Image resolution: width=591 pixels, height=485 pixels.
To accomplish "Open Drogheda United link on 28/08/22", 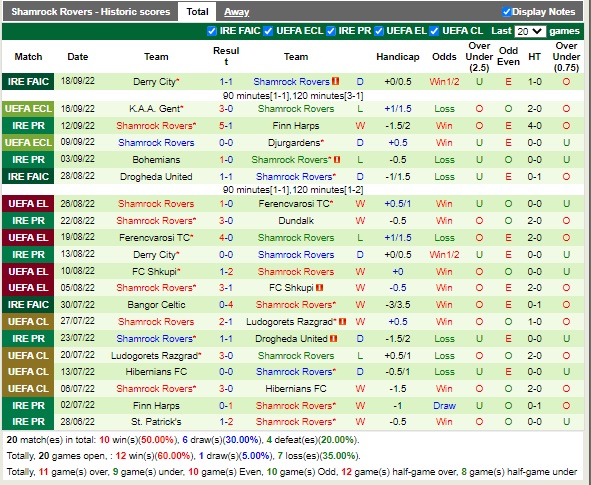I will tap(156, 176).
